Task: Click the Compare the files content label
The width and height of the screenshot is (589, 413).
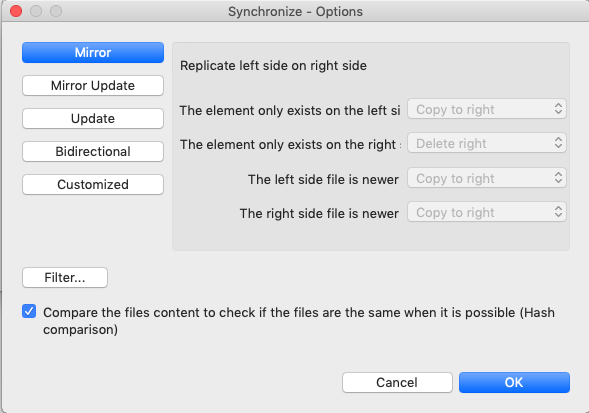Action: [x=299, y=321]
